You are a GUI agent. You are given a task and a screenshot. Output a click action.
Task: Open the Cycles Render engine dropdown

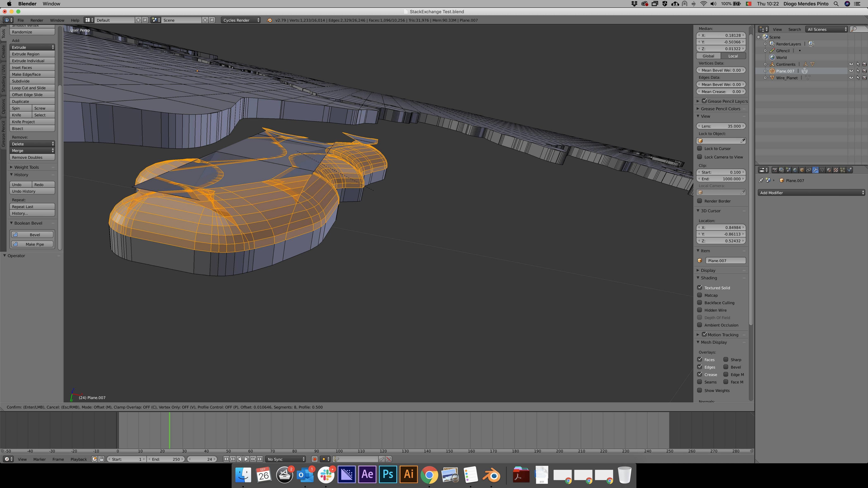coord(241,20)
